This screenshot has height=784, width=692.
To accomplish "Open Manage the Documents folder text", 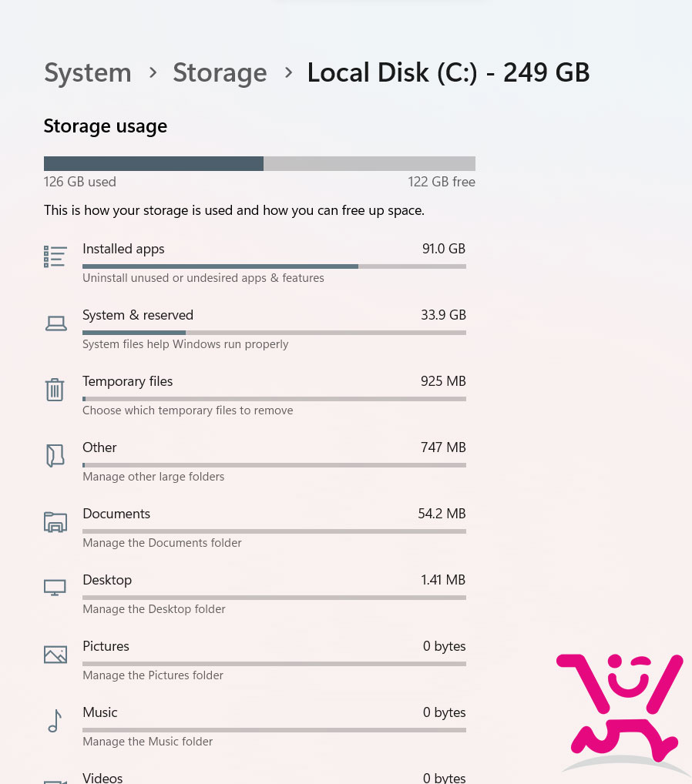I will pyautogui.click(x=162, y=542).
